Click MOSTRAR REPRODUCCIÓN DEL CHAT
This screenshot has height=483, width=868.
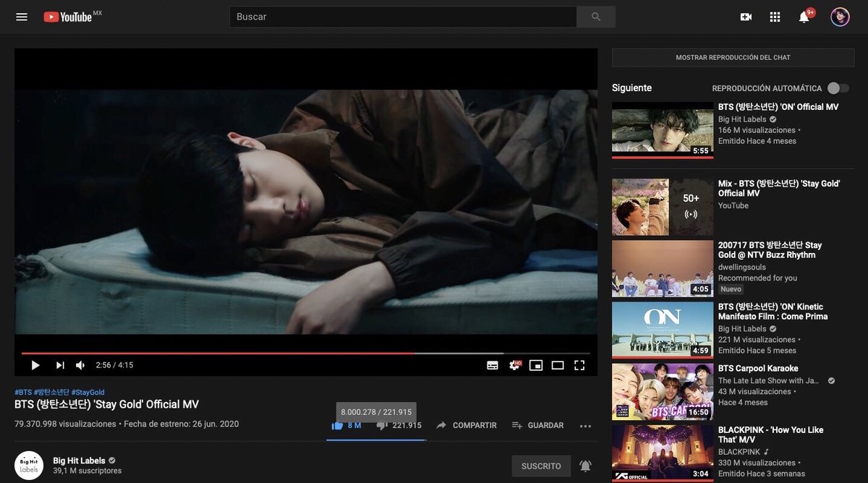coord(733,58)
